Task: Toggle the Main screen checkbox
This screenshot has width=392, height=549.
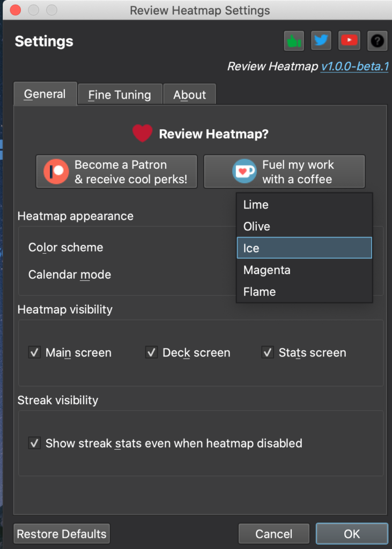Action: (34, 352)
